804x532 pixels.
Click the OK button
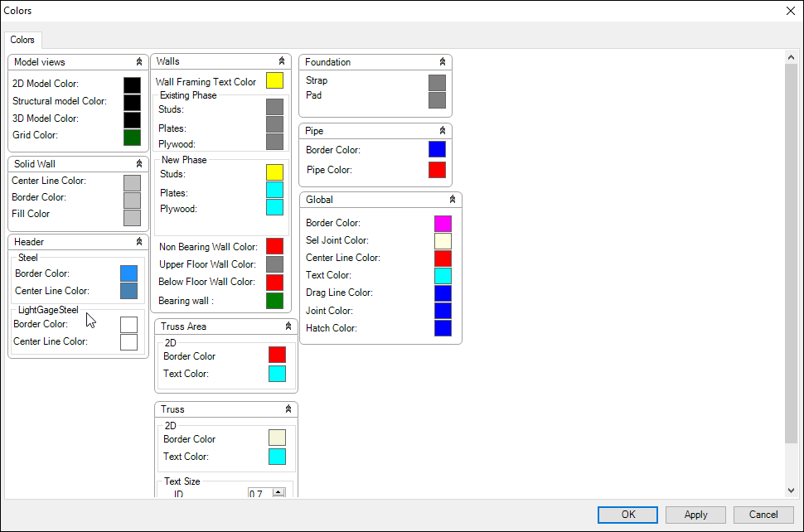[628, 515]
